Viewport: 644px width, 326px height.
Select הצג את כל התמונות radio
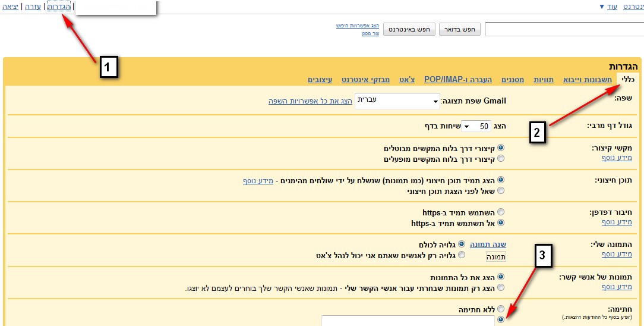(x=501, y=277)
